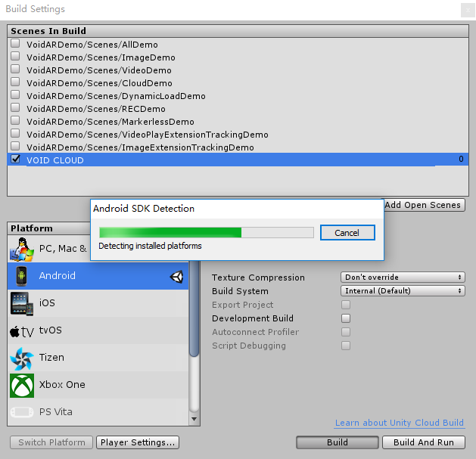Enable the ImageExtensionTrackingDemo scene checkbox
Viewport: 476px width, 459px height.
pos(15,146)
